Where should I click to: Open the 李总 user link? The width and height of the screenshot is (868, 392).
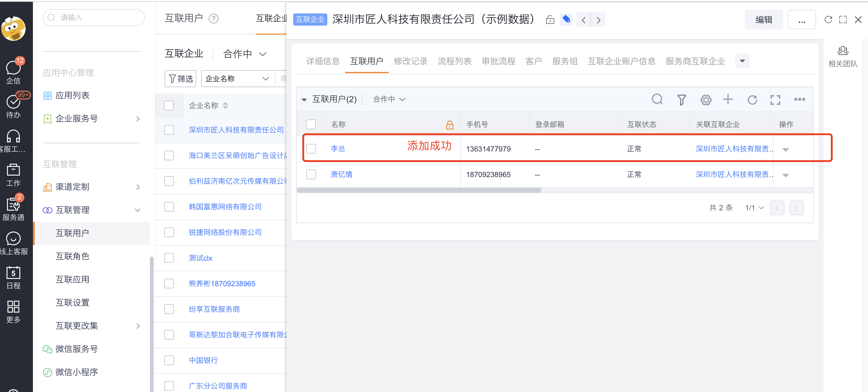click(338, 149)
